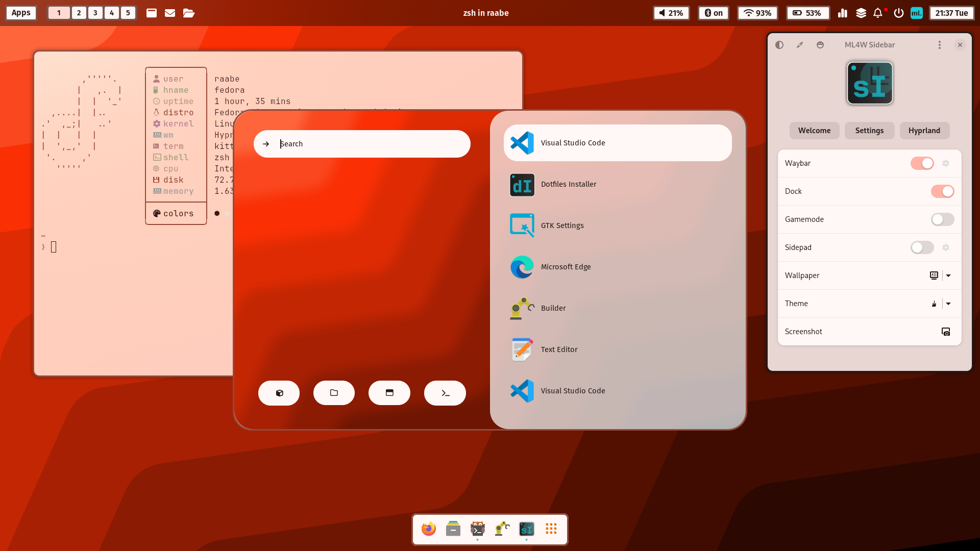
Task: Disable the Dock switch
Action: coord(942,191)
